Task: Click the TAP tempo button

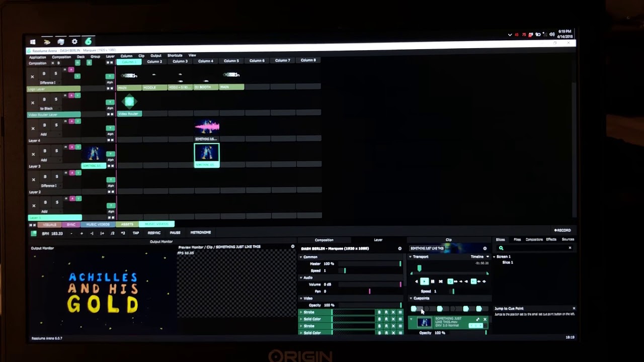Action: (136, 233)
